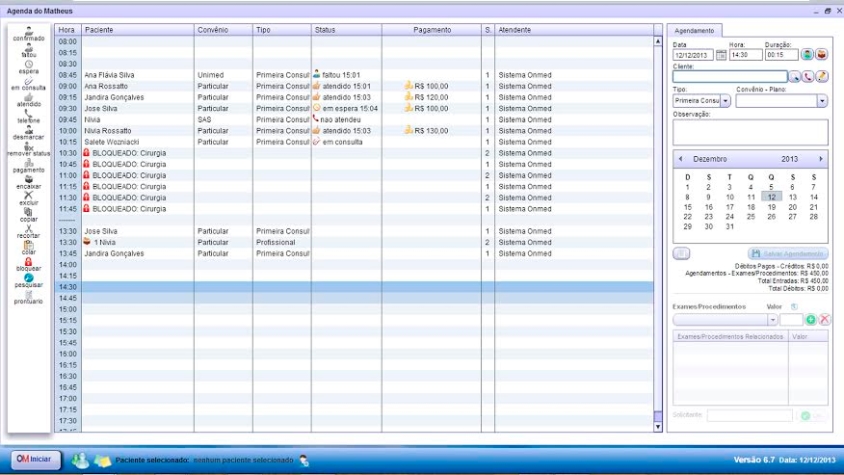Select day 25 in the calendar

[x=750, y=217]
